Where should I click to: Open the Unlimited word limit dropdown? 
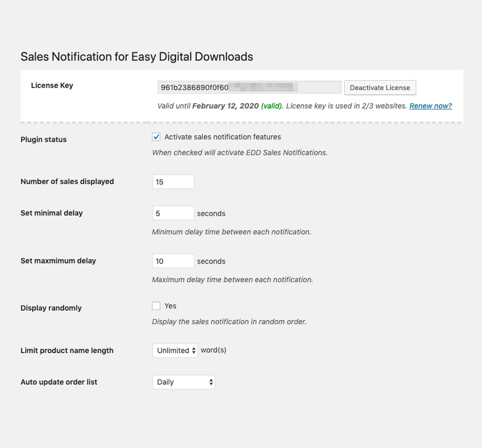coord(175,351)
